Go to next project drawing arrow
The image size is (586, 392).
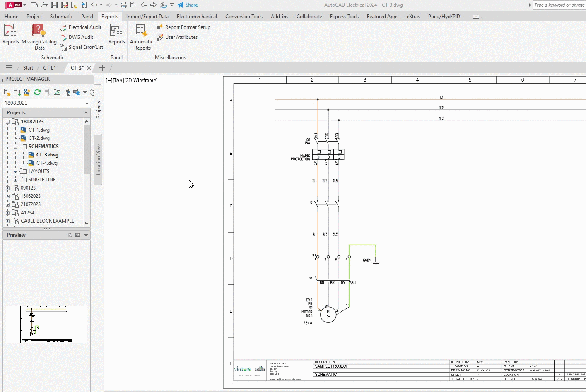tap(154, 5)
